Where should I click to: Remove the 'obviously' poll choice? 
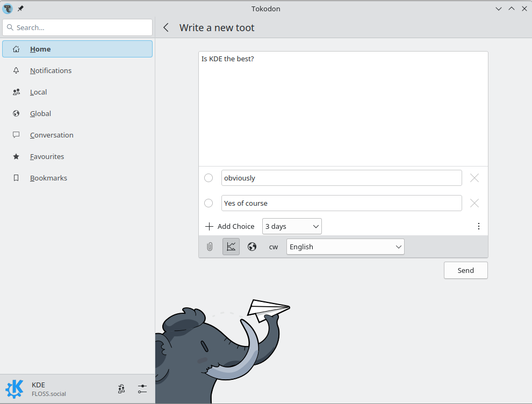coord(474,178)
